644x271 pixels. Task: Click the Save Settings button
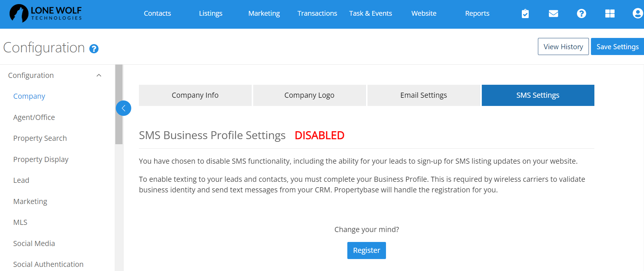pos(617,46)
